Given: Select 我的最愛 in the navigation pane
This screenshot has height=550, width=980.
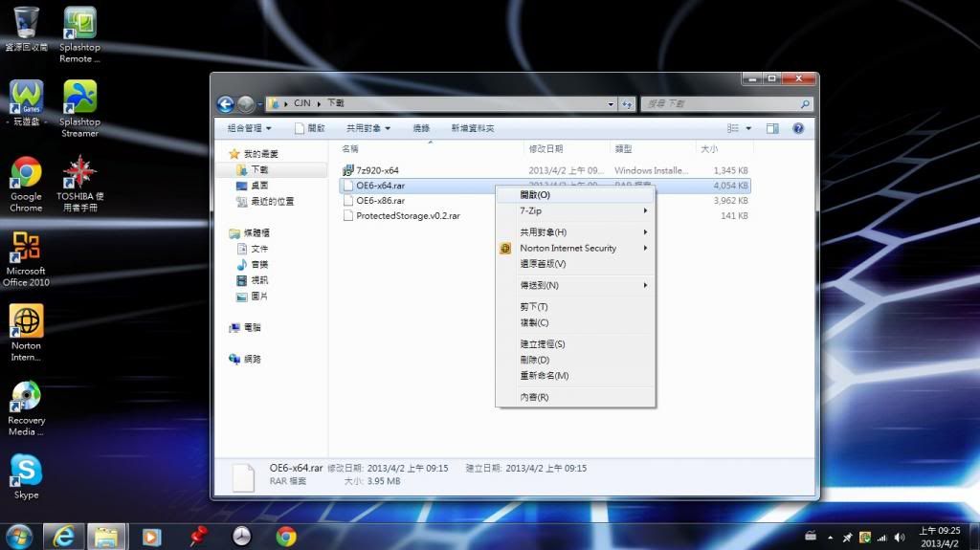Looking at the screenshot, I should tap(253, 154).
